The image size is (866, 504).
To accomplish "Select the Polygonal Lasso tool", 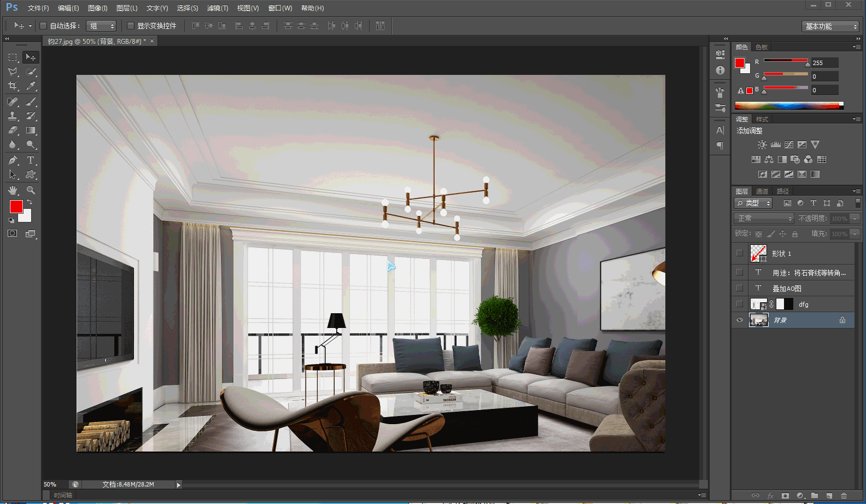I will click(x=13, y=72).
